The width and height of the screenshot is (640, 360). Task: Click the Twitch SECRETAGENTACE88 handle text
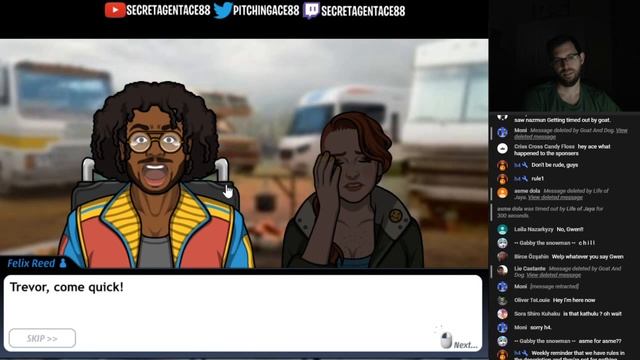tap(363, 11)
